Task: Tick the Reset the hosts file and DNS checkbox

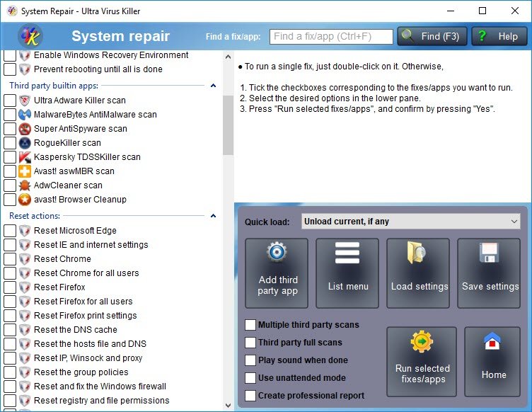Action: coord(10,344)
